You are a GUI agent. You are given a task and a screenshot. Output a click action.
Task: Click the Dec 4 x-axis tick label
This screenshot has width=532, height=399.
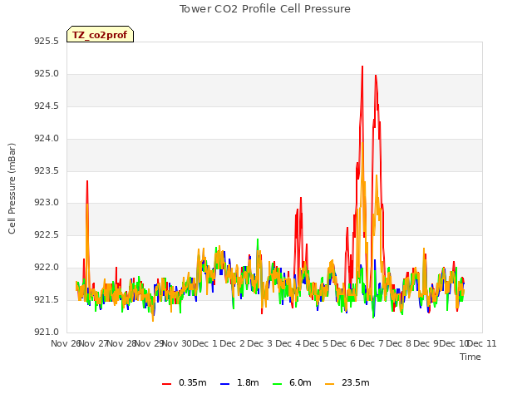point(288,343)
